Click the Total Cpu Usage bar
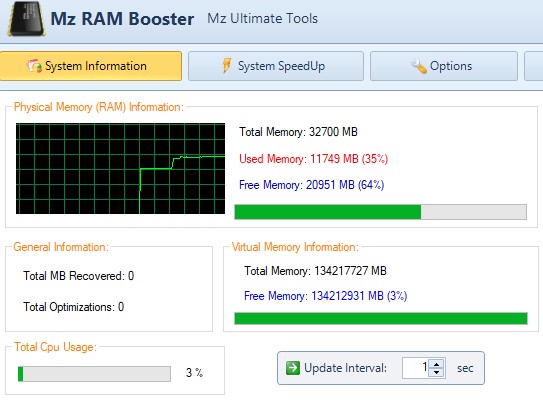Image resolution: width=543 pixels, height=404 pixels. [94, 374]
